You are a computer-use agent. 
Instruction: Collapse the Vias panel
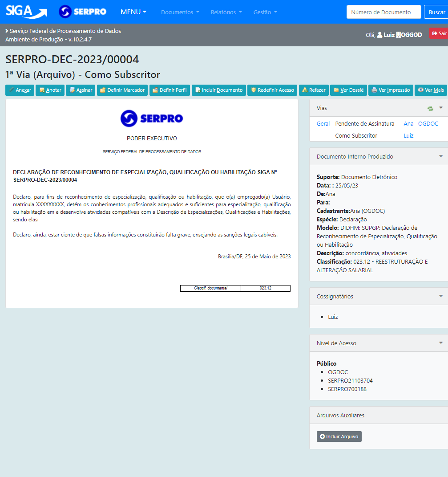pyautogui.click(x=441, y=108)
